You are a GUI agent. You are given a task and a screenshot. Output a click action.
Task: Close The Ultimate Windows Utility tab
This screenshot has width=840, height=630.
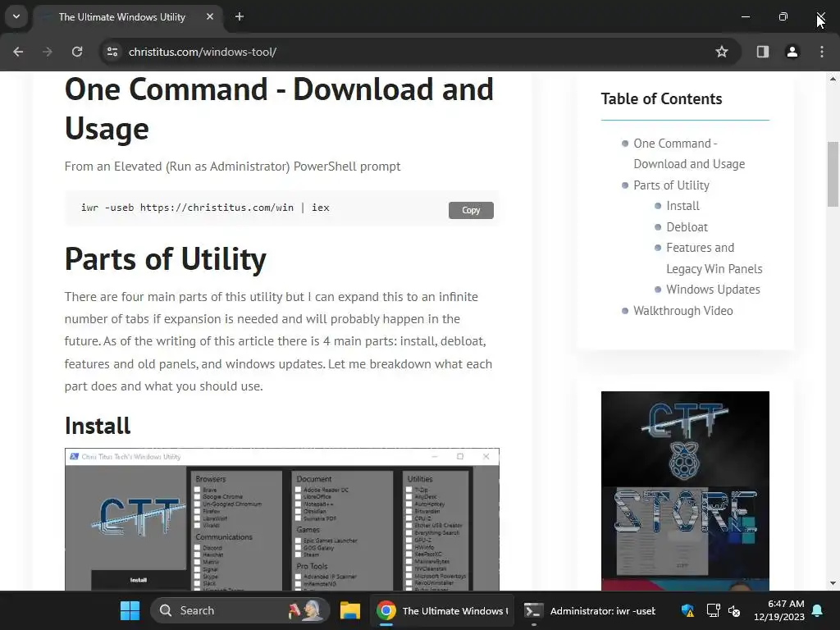[210, 16]
